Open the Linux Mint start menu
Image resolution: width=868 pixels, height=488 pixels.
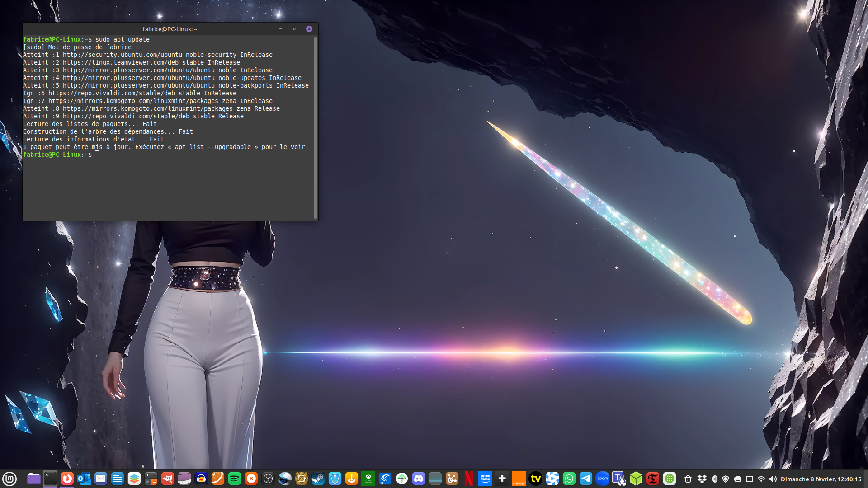9,479
